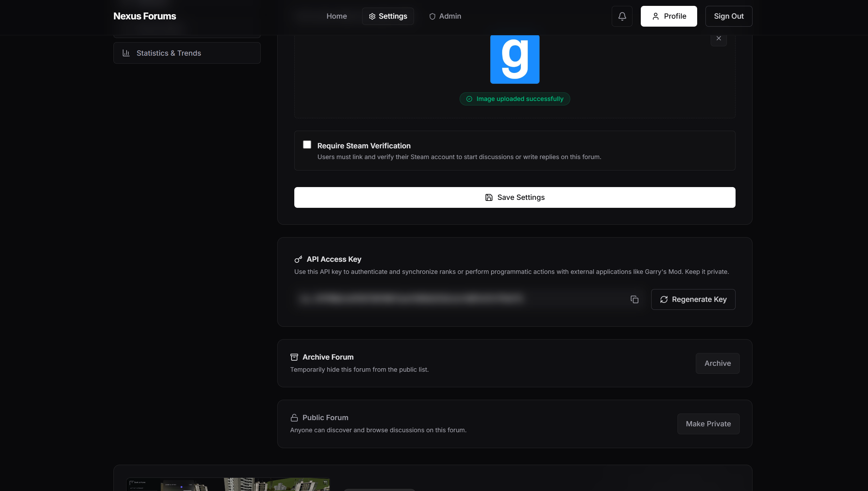
Task: Make the forum private
Action: tap(708, 424)
